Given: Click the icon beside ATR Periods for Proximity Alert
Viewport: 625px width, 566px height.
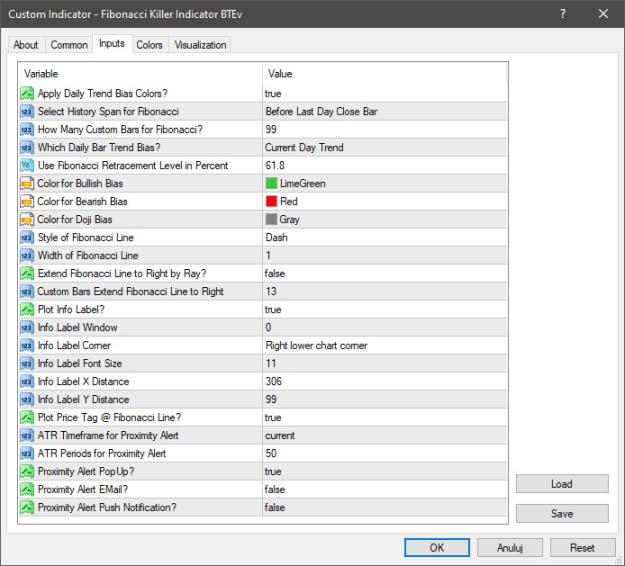Looking at the screenshot, I should [x=27, y=454].
